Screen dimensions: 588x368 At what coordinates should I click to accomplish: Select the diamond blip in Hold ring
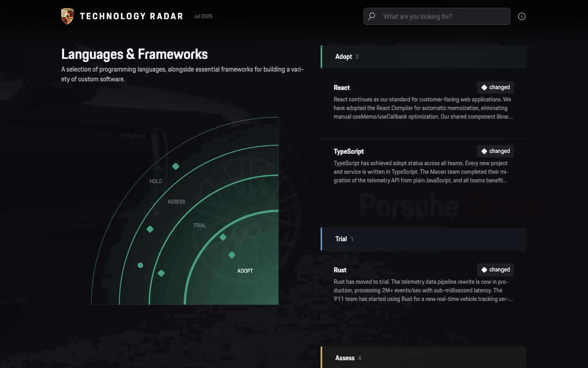176,166
